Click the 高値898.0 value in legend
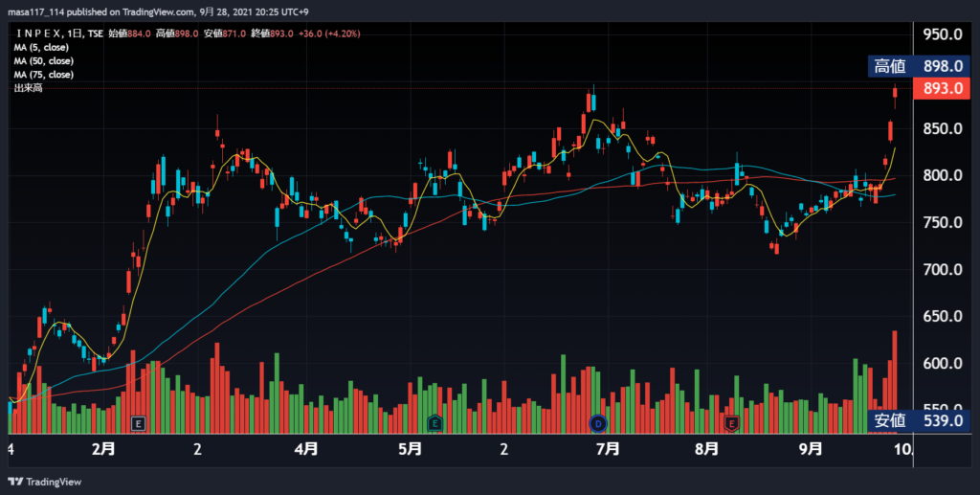Image resolution: width=980 pixels, height=495 pixels. 177,34
